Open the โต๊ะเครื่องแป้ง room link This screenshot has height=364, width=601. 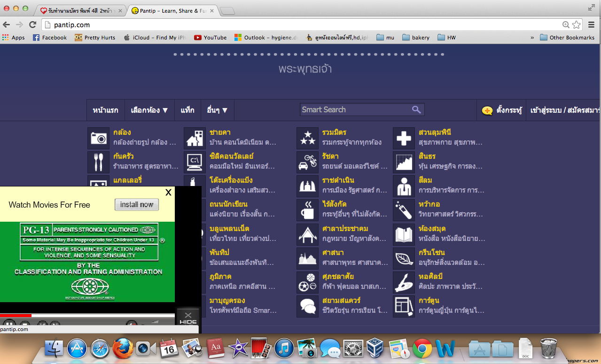(231, 180)
